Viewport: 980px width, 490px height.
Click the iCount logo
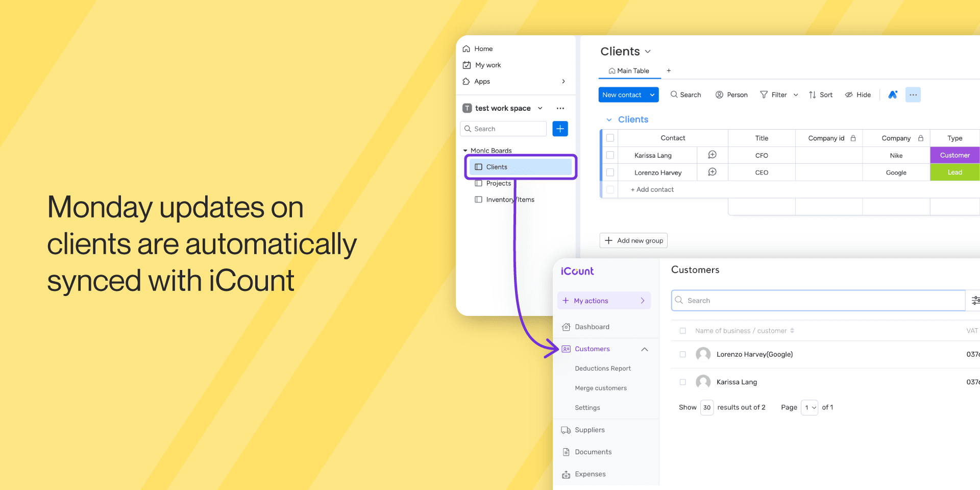point(577,271)
